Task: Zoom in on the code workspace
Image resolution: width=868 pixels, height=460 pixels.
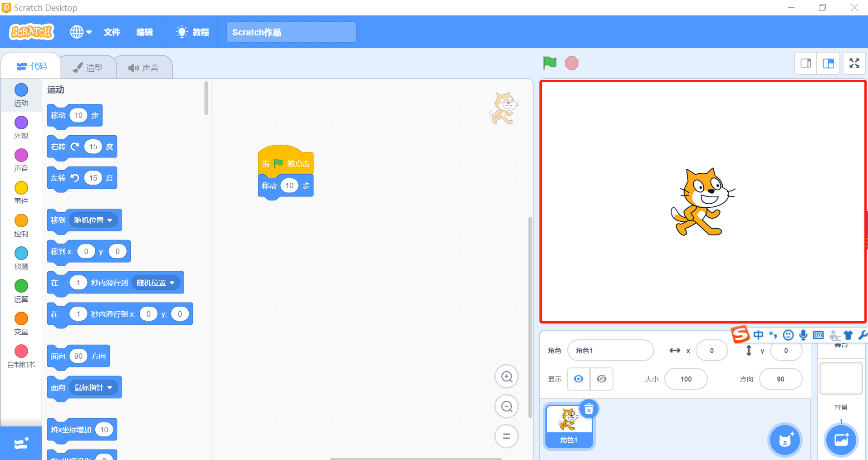Action: (x=506, y=377)
